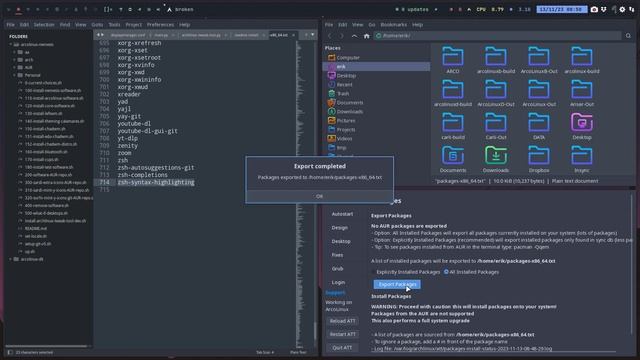Click the date and time widget in top bar
Image resolution: width=640 pixels, height=360 pixels.
tap(562, 9)
